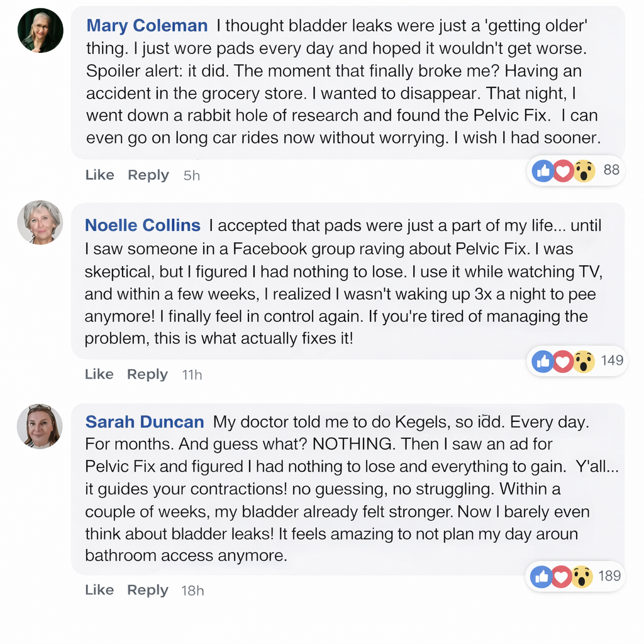Click the heart reaction on Noelle Collins' comment
Viewport: 644px width, 644px height.
coord(563,361)
